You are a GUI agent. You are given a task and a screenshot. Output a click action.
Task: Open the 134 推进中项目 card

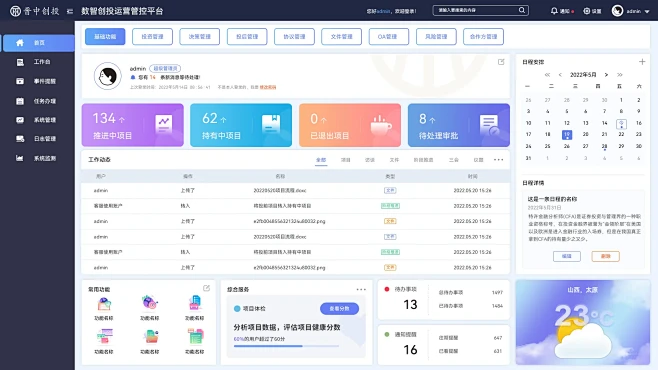click(133, 125)
